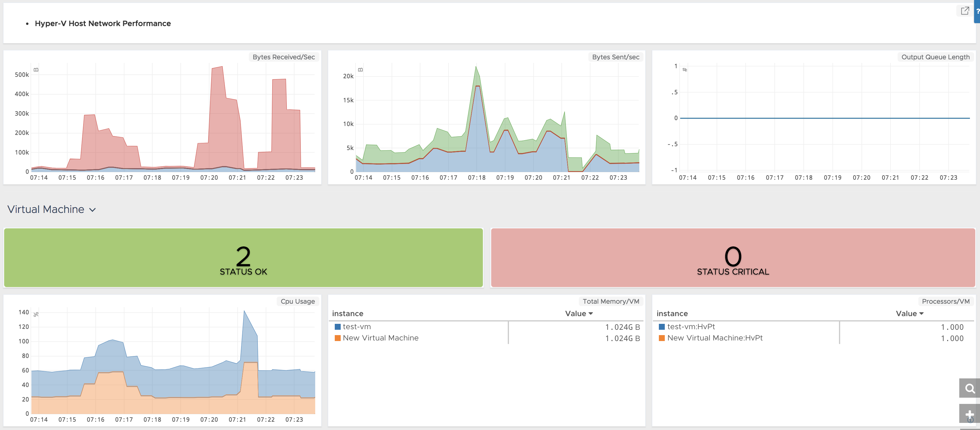Screen dimensions: 980x430
Task: Select the test-vm row in Total Memory
Action: tap(486, 327)
